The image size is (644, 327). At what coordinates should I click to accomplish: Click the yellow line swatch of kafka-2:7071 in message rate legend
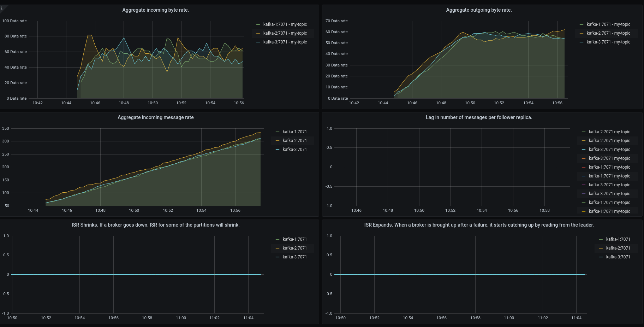pos(277,140)
